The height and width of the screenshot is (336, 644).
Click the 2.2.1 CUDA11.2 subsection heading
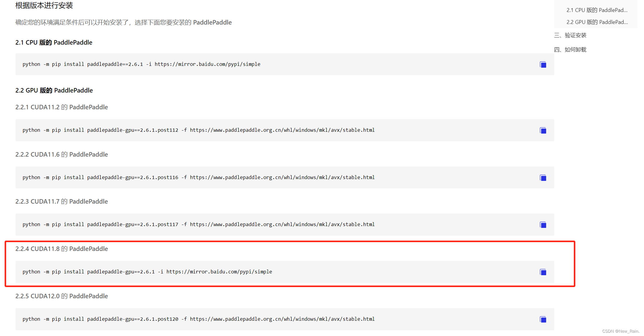point(62,107)
